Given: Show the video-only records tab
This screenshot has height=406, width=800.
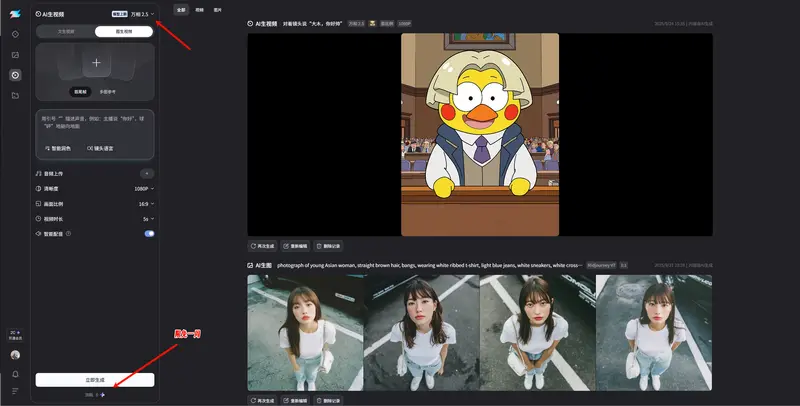Looking at the screenshot, I should [x=199, y=10].
